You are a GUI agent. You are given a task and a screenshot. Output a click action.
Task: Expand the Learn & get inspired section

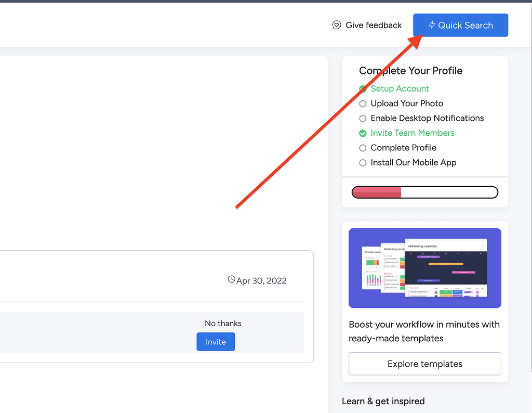pos(383,401)
